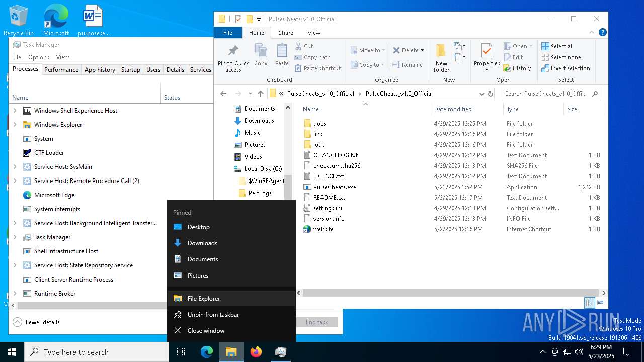Click the Cut scissors icon
This screenshot has height=362, width=644.
(298, 46)
